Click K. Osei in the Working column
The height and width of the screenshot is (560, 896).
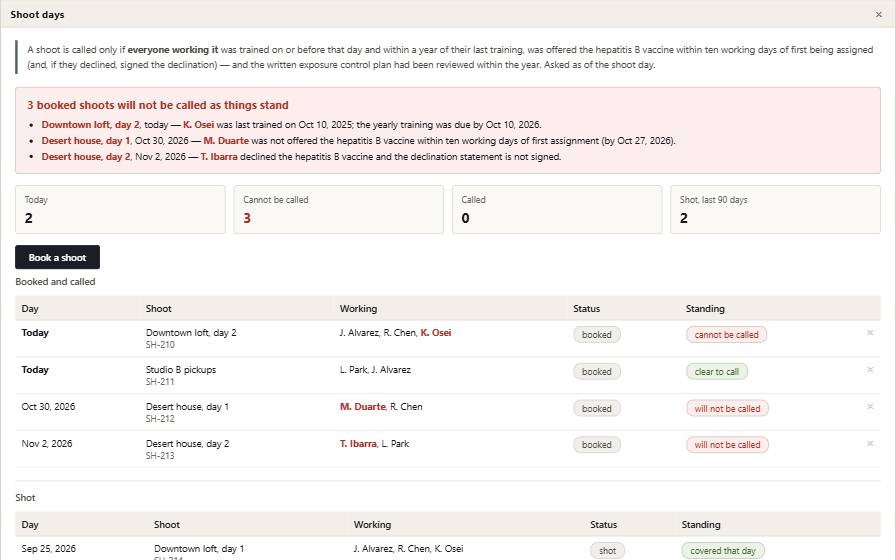(x=435, y=333)
